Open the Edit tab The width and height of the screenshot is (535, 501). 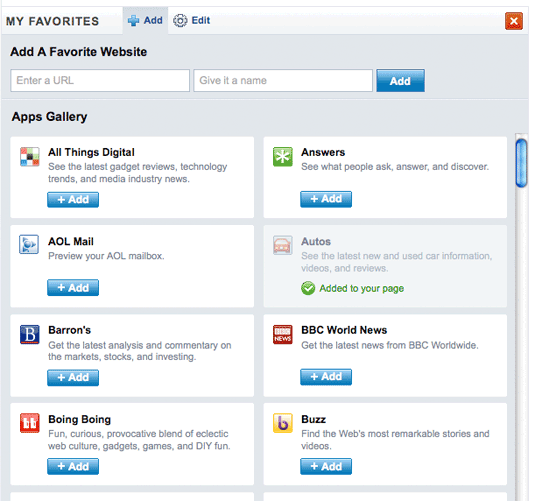coord(191,20)
